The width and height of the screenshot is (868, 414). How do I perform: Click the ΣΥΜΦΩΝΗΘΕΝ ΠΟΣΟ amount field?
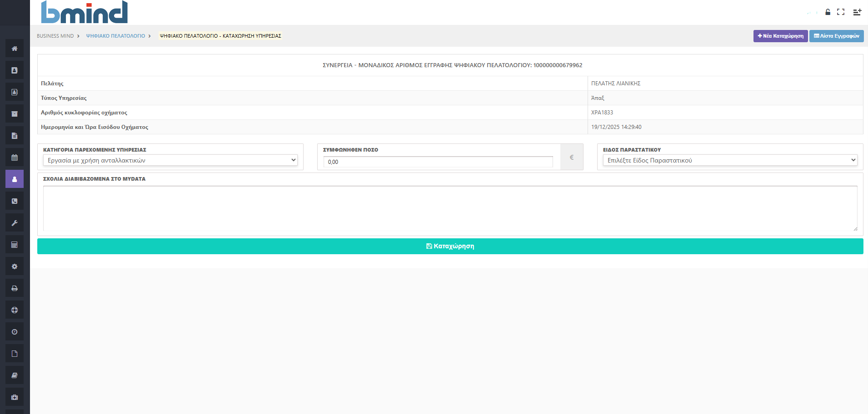[438, 162]
